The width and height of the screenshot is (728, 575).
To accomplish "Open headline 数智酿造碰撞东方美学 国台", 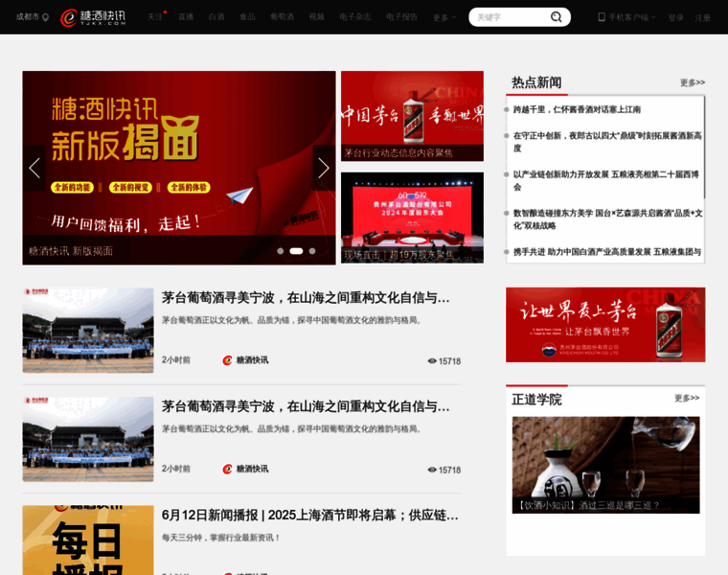I will pos(607,219).
